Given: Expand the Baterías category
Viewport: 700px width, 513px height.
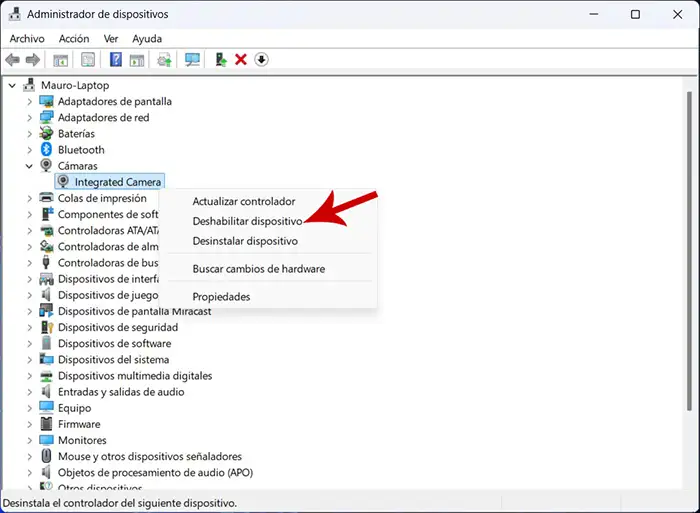Looking at the screenshot, I should 29,134.
